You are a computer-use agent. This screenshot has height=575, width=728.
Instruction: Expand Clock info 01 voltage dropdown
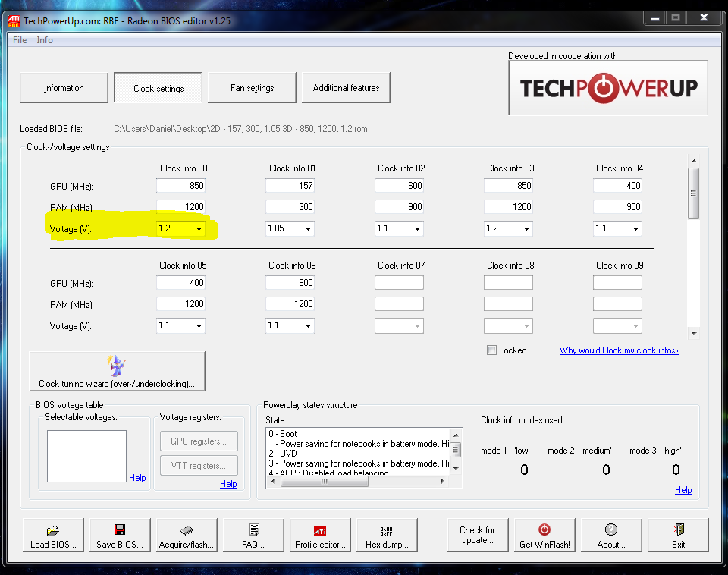coord(308,228)
